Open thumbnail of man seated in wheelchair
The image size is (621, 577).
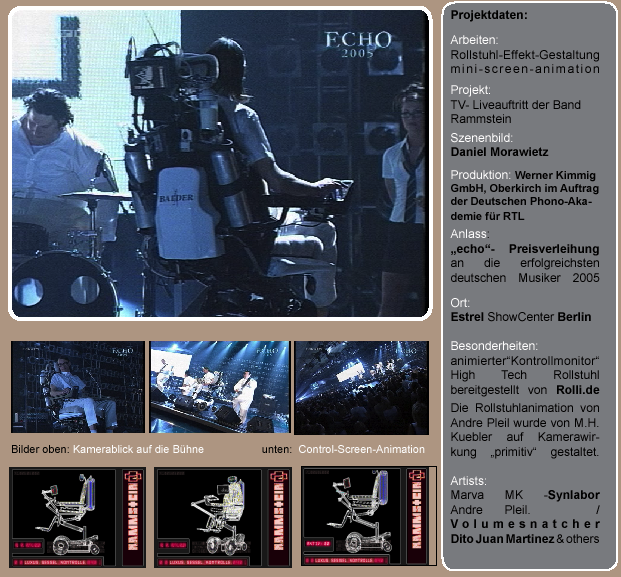pyautogui.click(x=78, y=387)
